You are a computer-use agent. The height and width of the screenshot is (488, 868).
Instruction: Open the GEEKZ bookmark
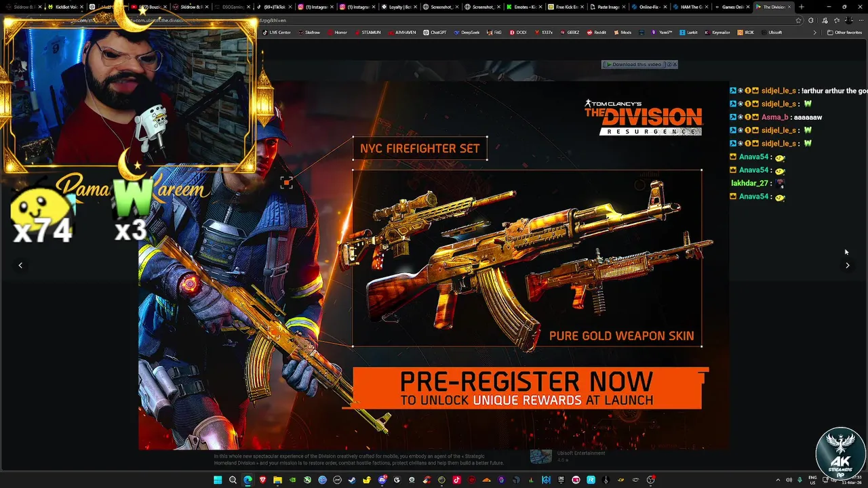[x=570, y=33]
